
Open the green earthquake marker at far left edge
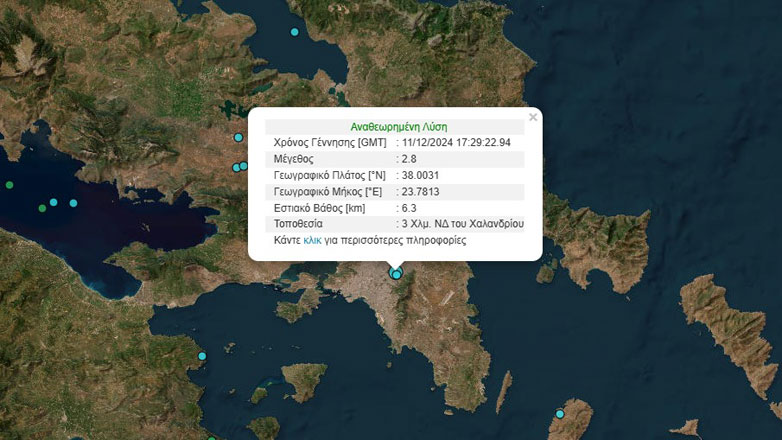pos(9,185)
